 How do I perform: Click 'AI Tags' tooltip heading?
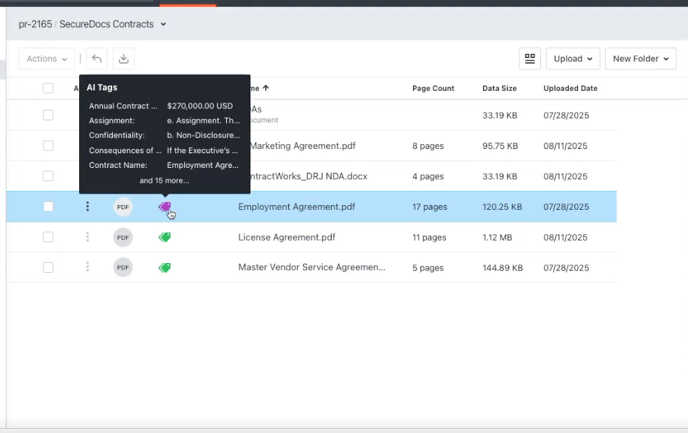pos(102,87)
